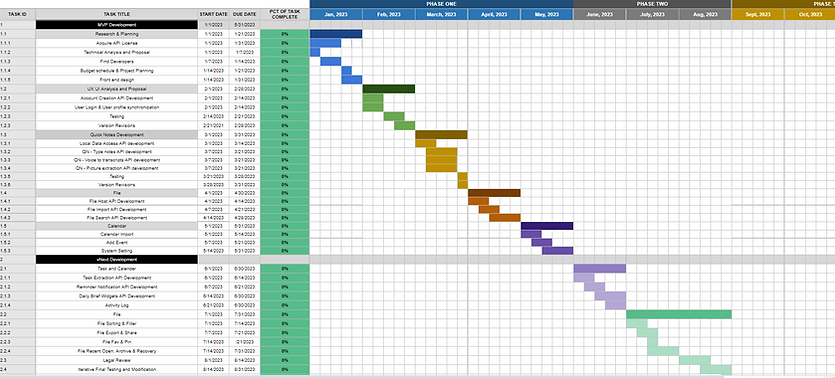The image size is (835, 378).
Task: Select UX UI Analysis and Proposal cell
Action: [x=117, y=89]
